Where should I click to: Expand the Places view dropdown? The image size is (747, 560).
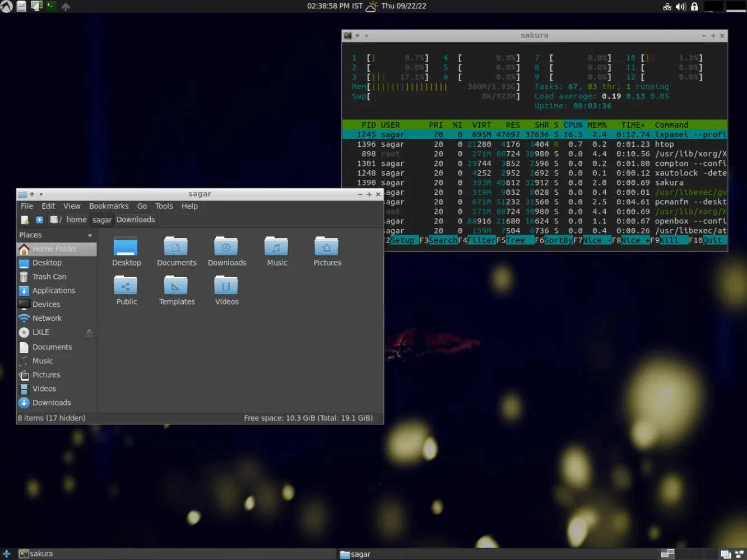click(90, 235)
